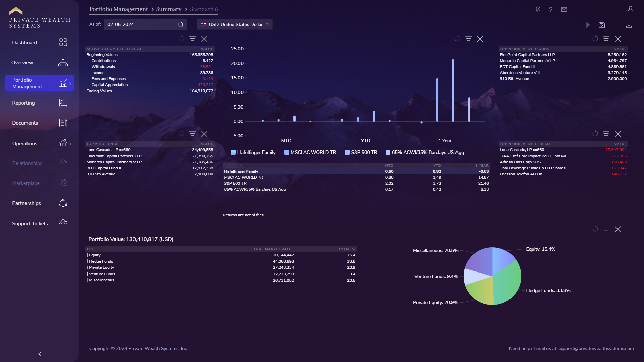This screenshot has height=362, width=644.
Task: Save the current view with the save icon
Action: [x=602, y=25]
